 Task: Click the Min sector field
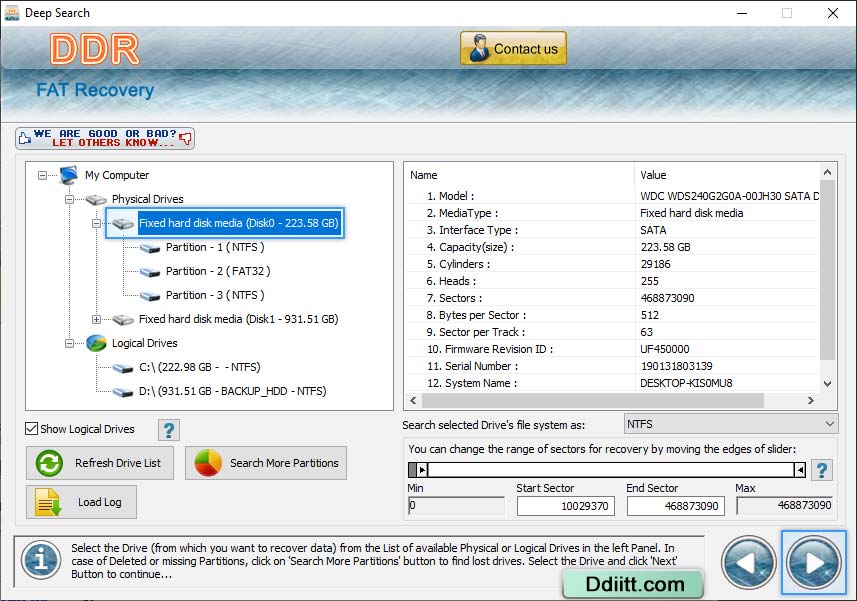456,506
